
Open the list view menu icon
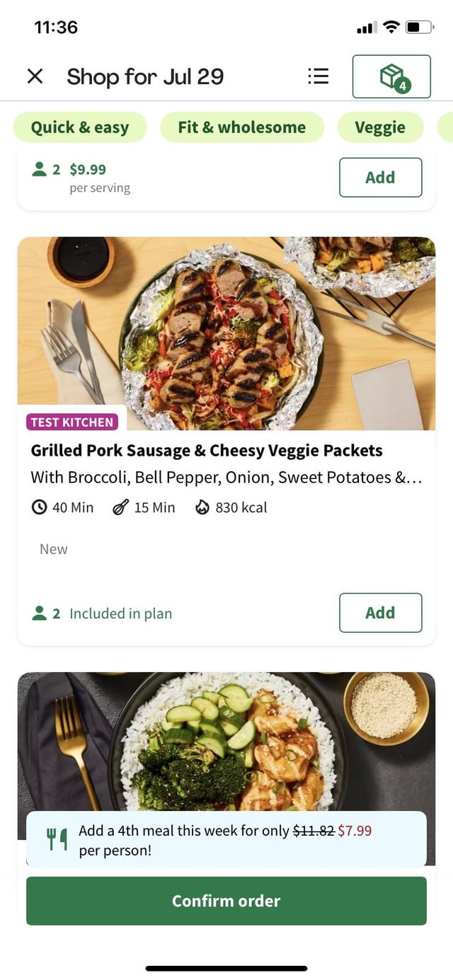[319, 76]
